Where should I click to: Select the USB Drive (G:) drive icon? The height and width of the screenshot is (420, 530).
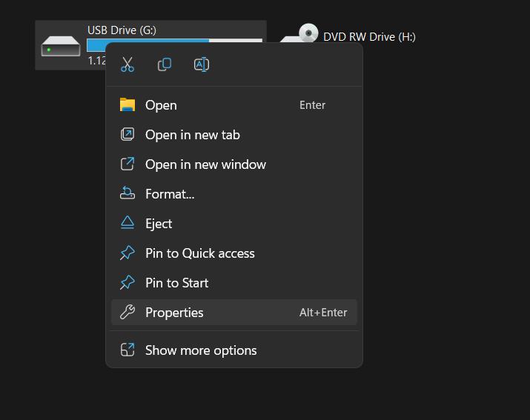[61, 47]
